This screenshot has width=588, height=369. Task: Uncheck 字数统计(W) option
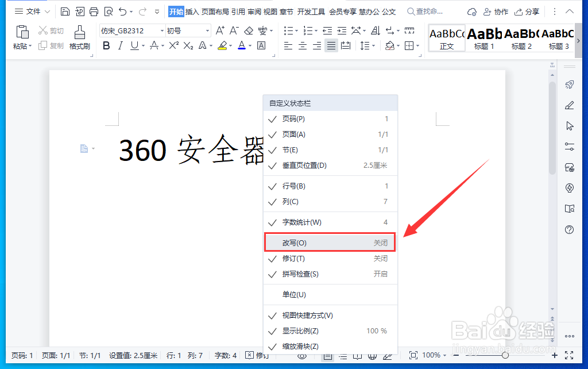[x=330, y=222]
